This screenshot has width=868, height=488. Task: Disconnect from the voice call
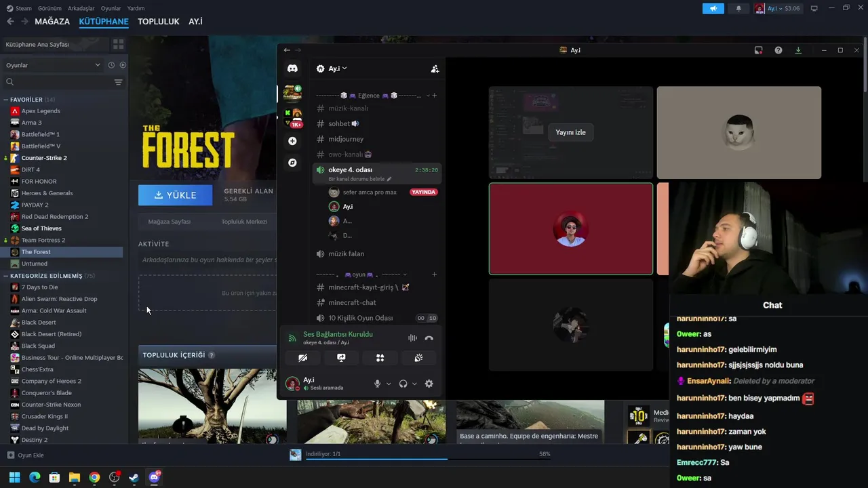point(429,338)
